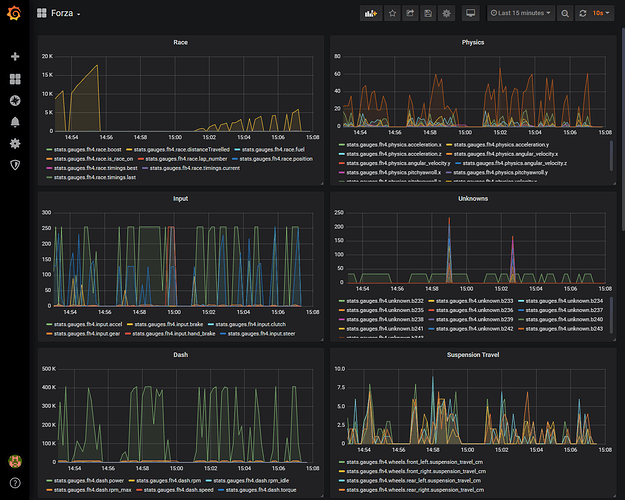Screen dimensions: 625x500
Task: Click the Grafana logo home icon
Action: 14,13
